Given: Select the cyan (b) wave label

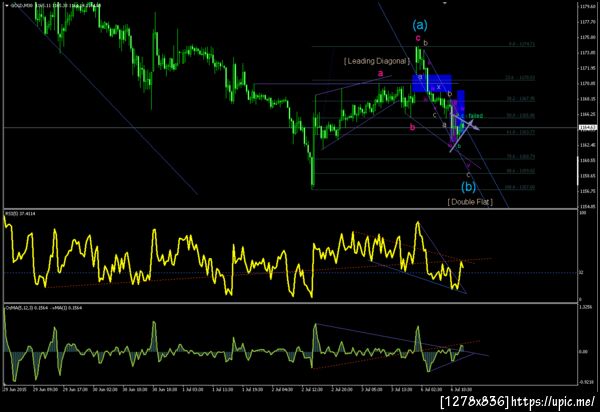Looking at the screenshot, I should pyautogui.click(x=468, y=187).
